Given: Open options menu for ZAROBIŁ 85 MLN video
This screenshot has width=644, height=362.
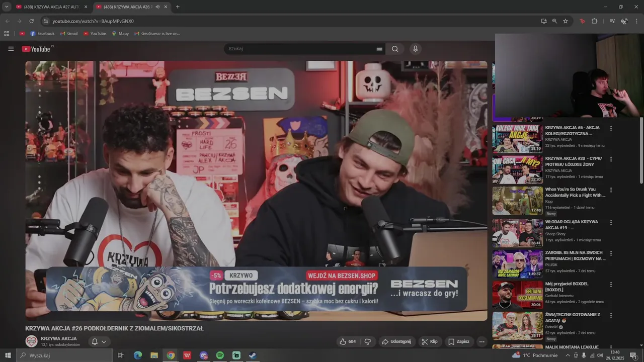Looking at the screenshot, I should (611, 253).
